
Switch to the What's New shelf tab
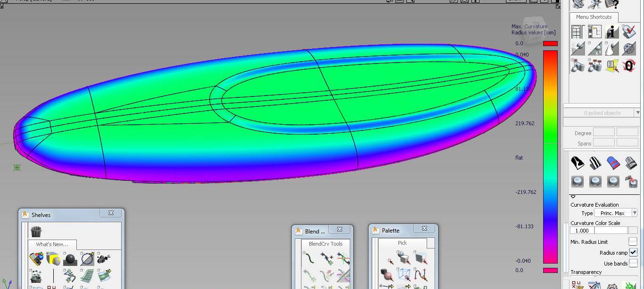tap(52, 244)
